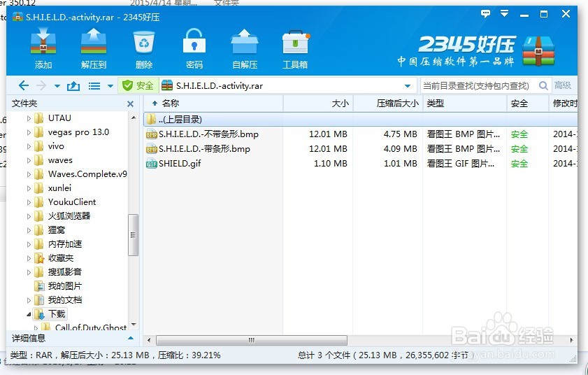Expand the 详细信息 details panel arrow
This screenshot has height=375, width=588.
pyautogui.click(x=131, y=338)
